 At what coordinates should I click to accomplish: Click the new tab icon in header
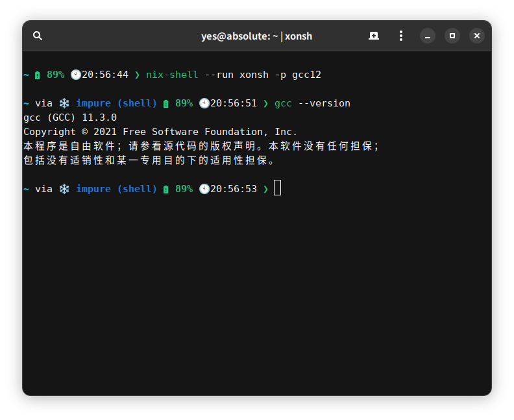(x=374, y=36)
